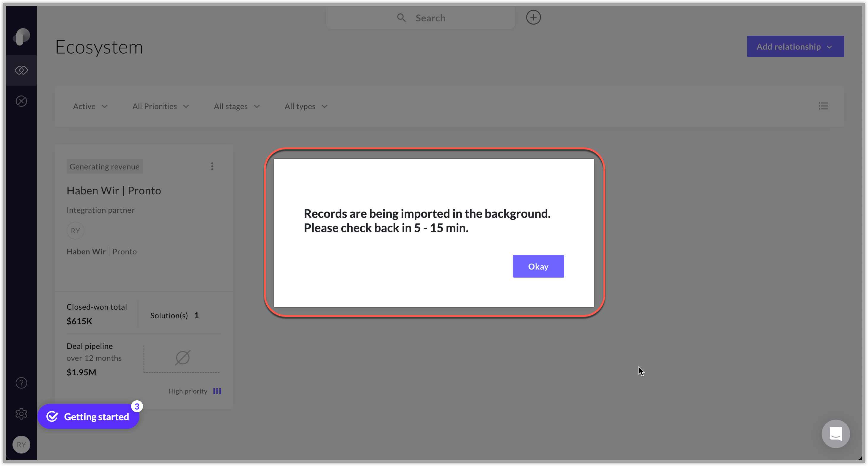
Task: Open the settings gear icon
Action: pos(21,414)
